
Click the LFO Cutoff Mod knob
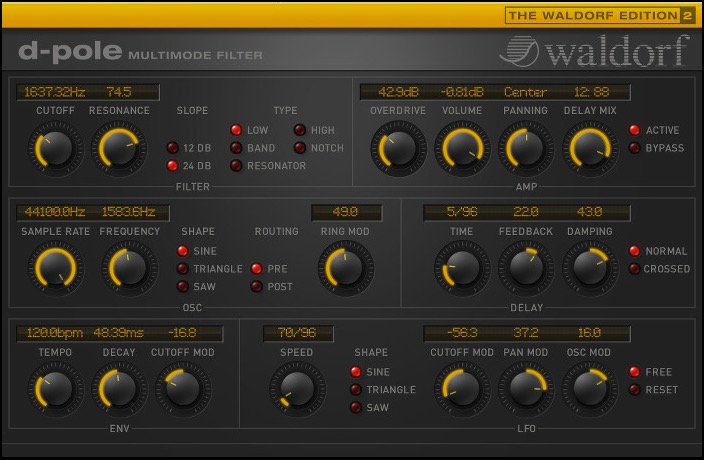[462, 389]
